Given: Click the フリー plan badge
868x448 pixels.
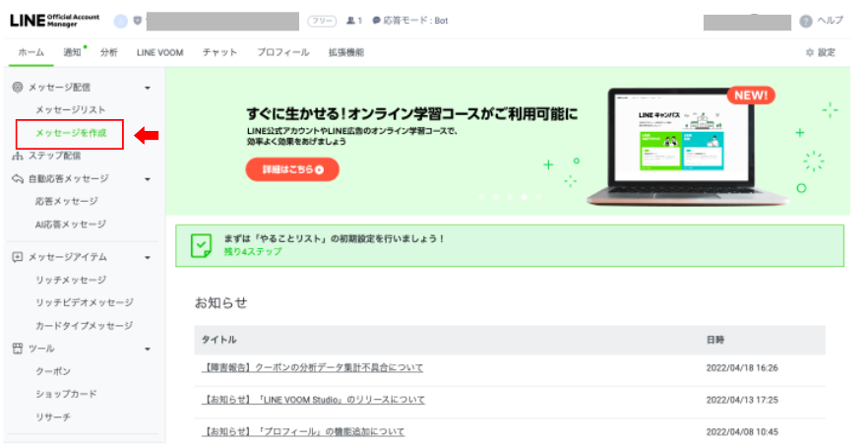Looking at the screenshot, I should 322,21.
